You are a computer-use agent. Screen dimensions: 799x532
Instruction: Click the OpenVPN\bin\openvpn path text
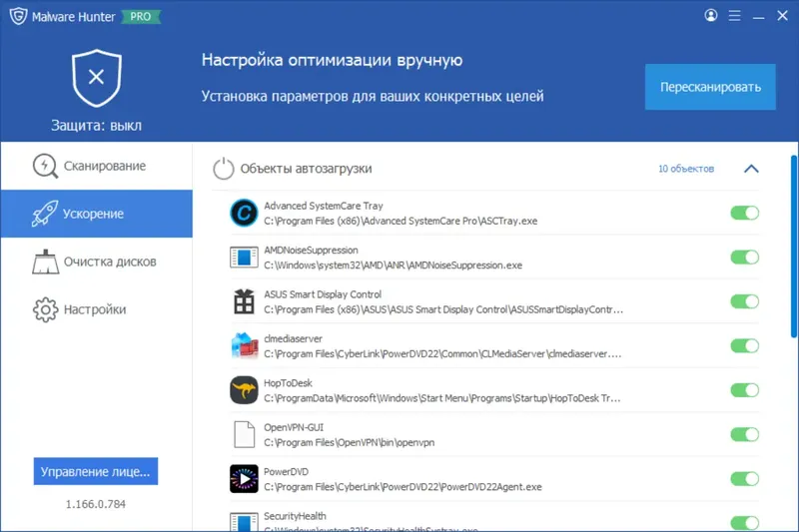[x=349, y=443]
